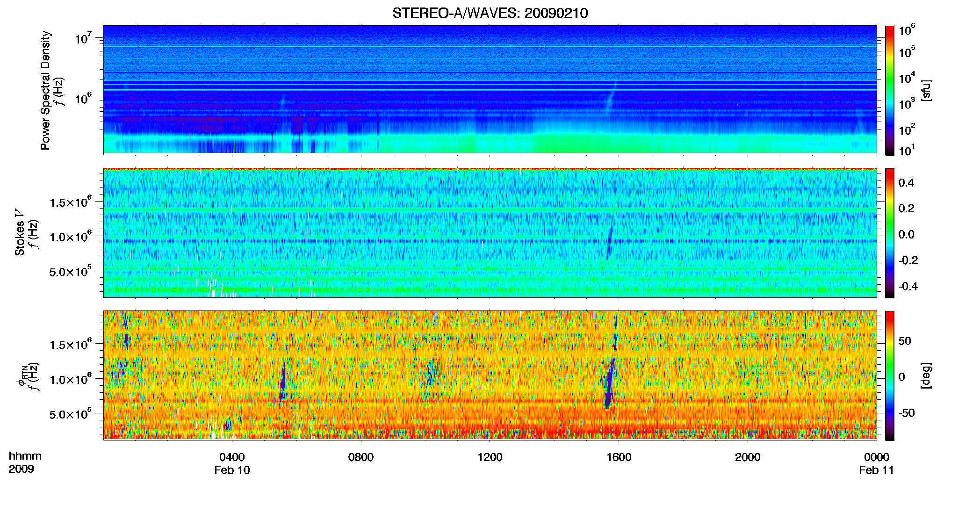Click the -50 label on degrees color bar
Image resolution: width=980 pixels, height=505 pixels.
pyautogui.click(x=907, y=413)
